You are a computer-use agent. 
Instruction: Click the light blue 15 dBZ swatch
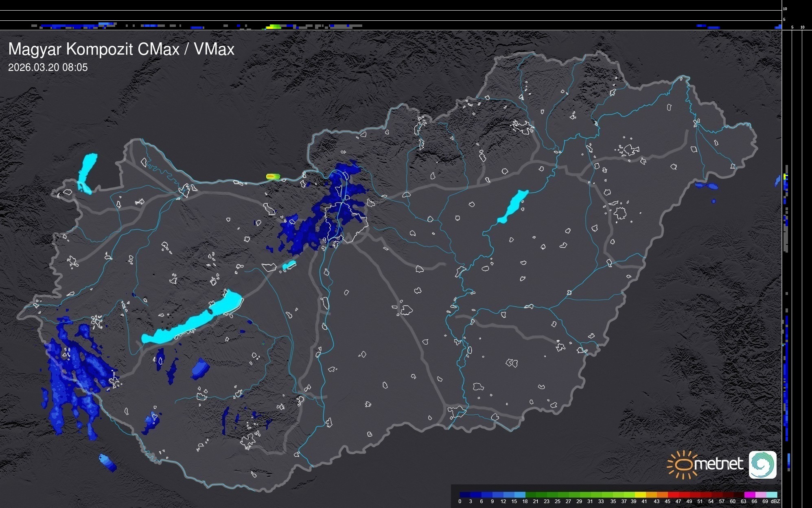[520, 495]
